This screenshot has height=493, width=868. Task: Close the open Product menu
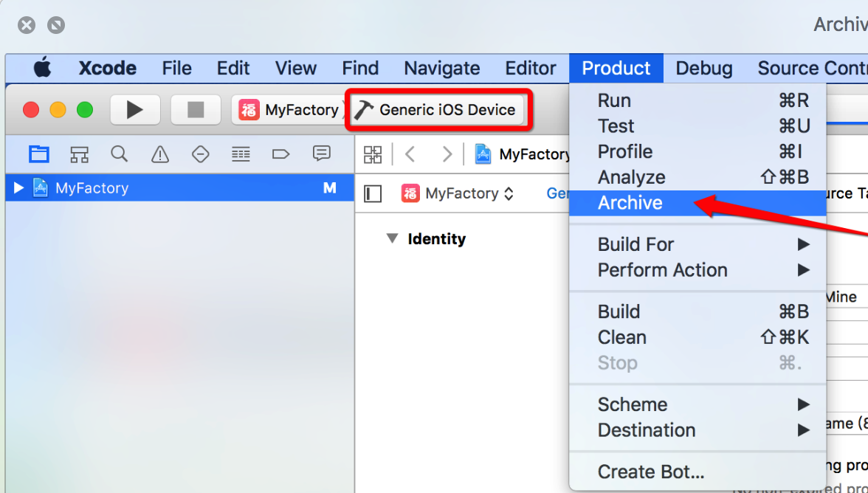point(616,68)
